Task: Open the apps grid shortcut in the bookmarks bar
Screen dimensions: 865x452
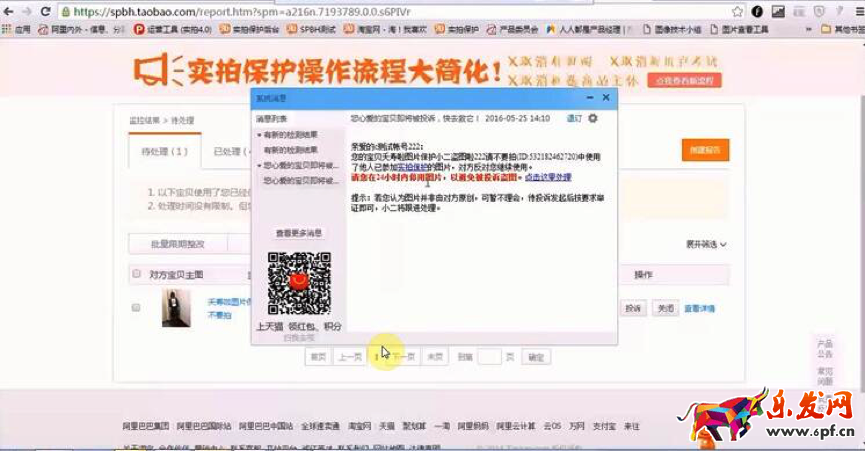Action: pos(7,29)
